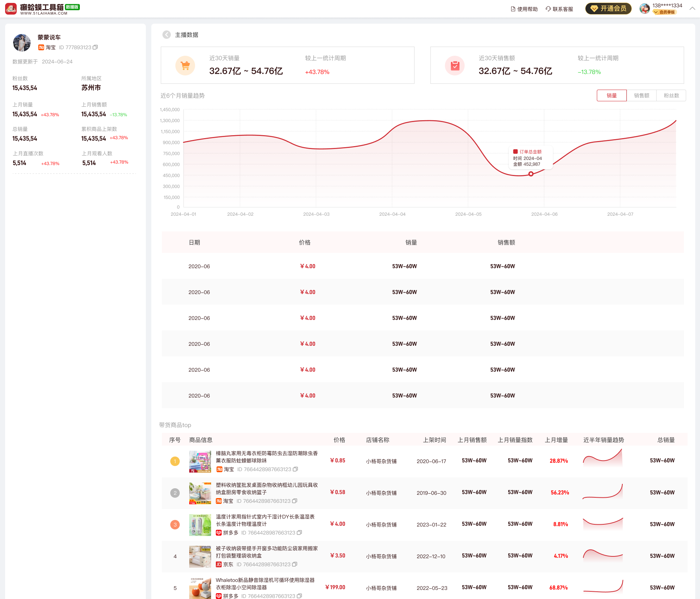
Task: Click the clipboard sales amount icon
Action: 455,66
